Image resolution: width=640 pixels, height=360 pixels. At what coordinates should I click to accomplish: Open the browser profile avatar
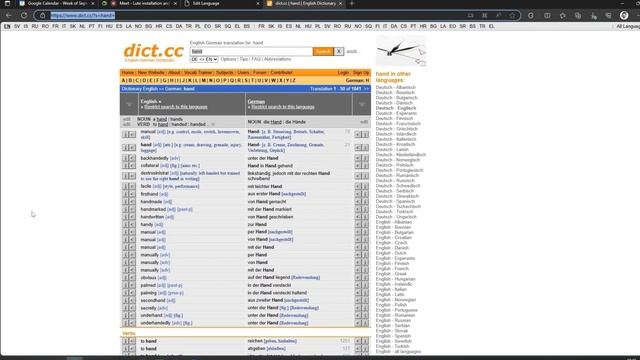[624, 16]
